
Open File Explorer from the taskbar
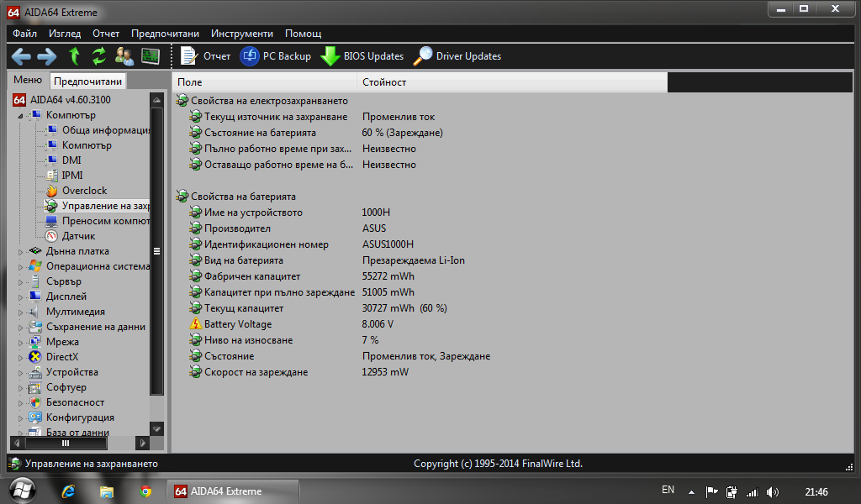coord(107,491)
